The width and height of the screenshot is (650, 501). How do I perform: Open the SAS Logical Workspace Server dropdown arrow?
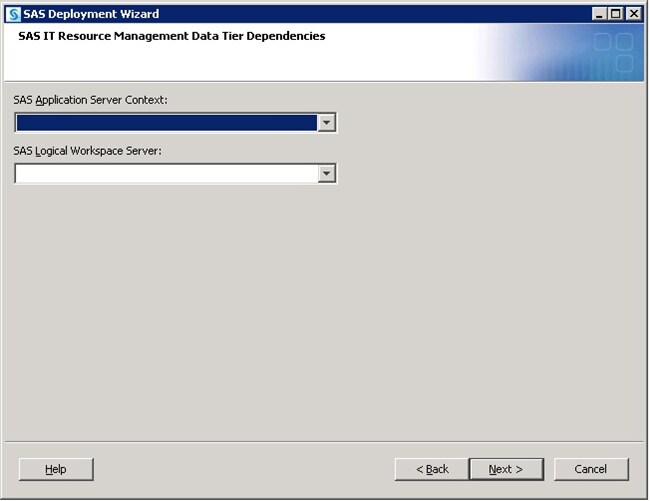326,174
